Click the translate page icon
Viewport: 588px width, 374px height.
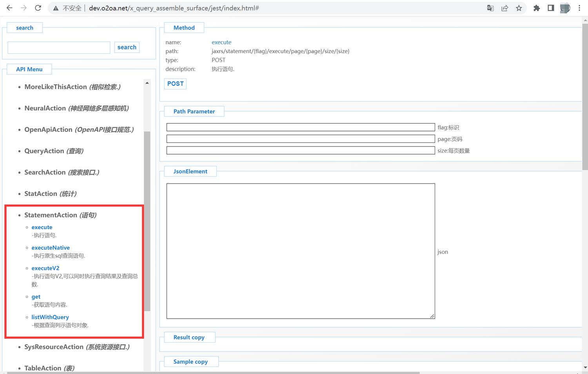click(x=490, y=8)
